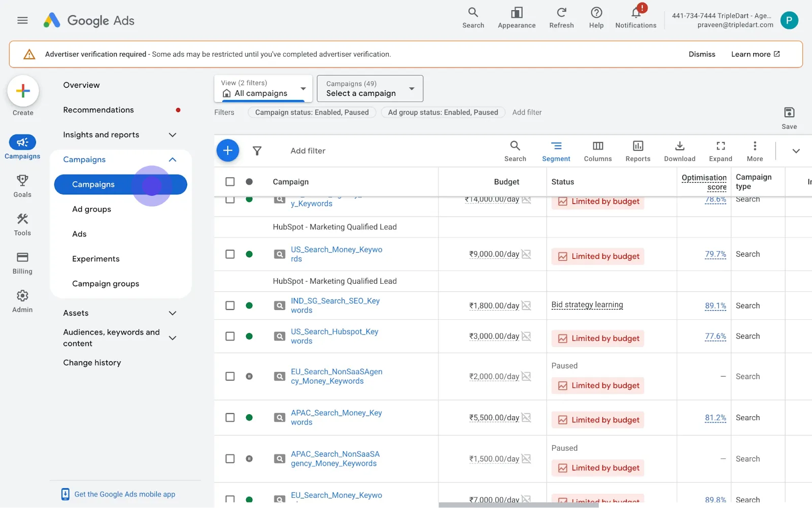The width and height of the screenshot is (812, 508).
Task: Refresh the page data
Action: pos(561,18)
